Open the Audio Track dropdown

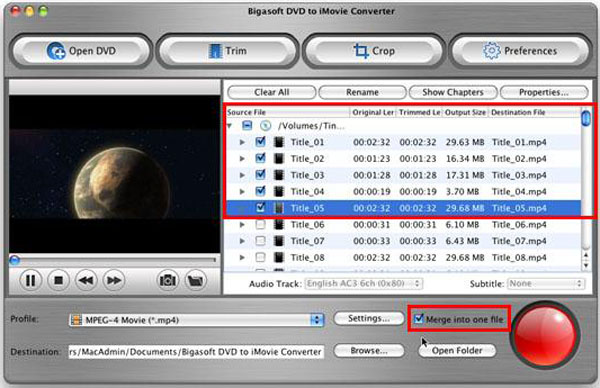[364, 284]
